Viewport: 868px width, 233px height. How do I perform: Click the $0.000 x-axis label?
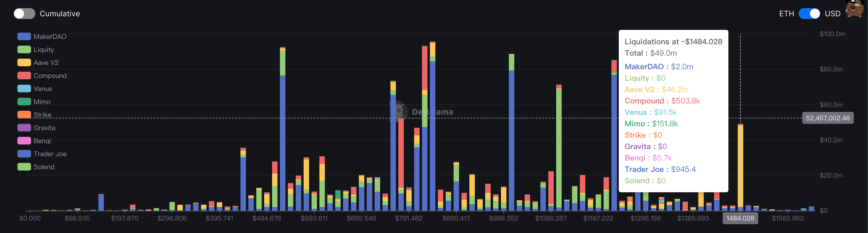[30, 218]
